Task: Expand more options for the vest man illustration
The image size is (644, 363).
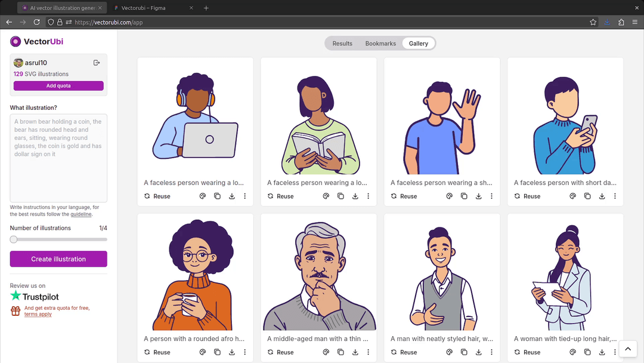Action: [491, 352]
